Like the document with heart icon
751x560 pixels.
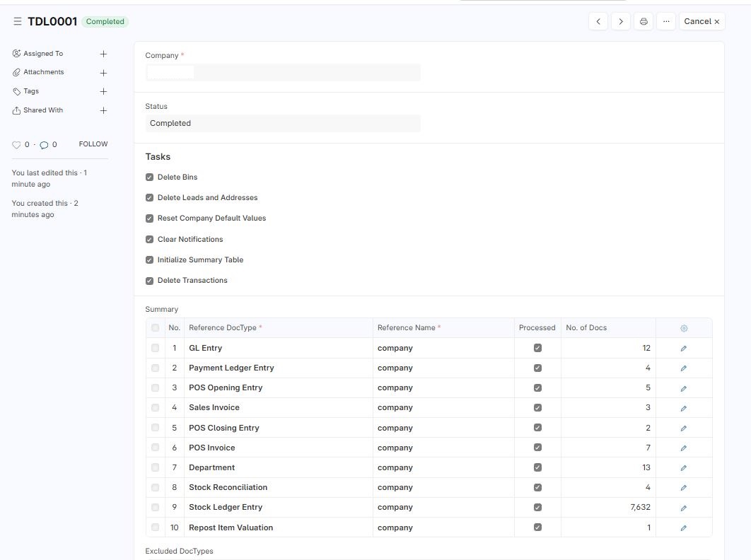16,145
